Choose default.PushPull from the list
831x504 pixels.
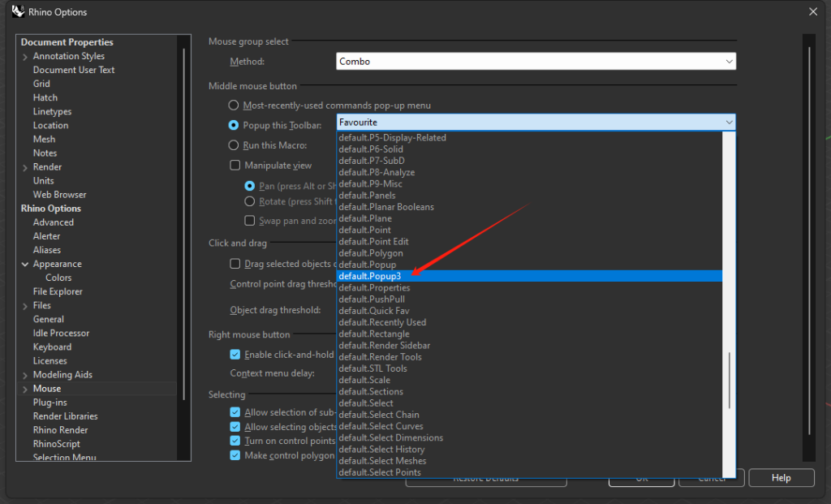coord(529,299)
